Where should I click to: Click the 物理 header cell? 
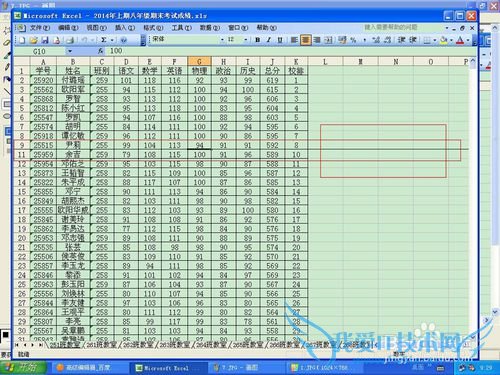click(x=199, y=71)
